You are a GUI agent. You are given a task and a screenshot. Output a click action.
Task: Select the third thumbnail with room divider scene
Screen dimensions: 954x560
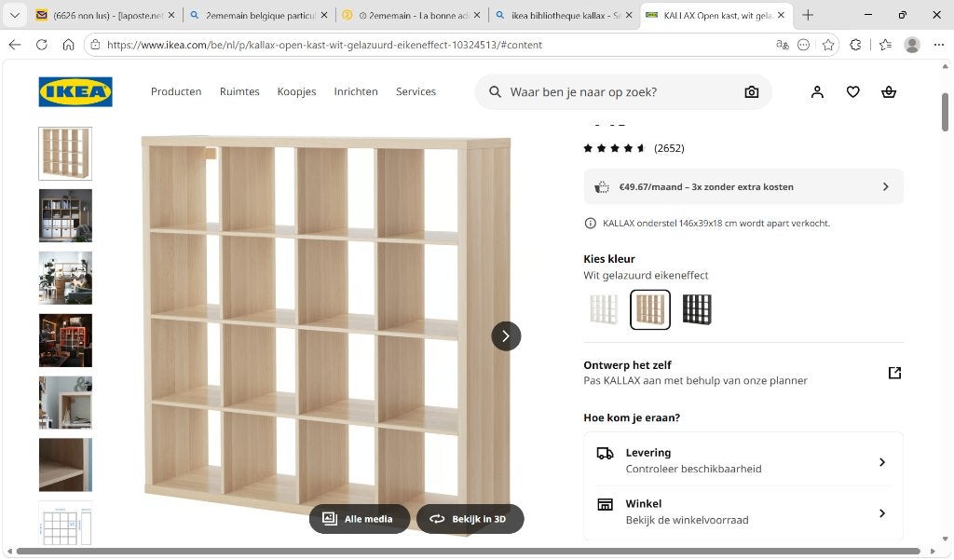coord(65,279)
